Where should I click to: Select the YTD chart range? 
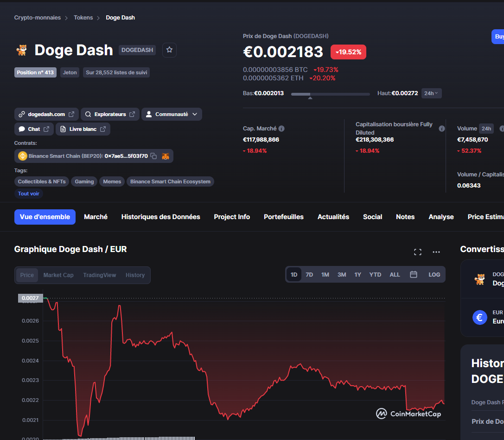pos(375,275)
